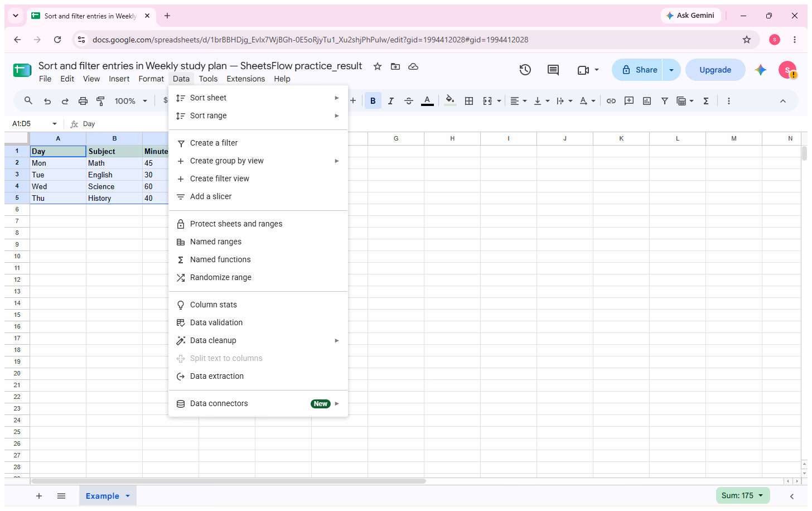Undo the last action
This screenshot has width=812, height=511.
click(x=47, y=101)
